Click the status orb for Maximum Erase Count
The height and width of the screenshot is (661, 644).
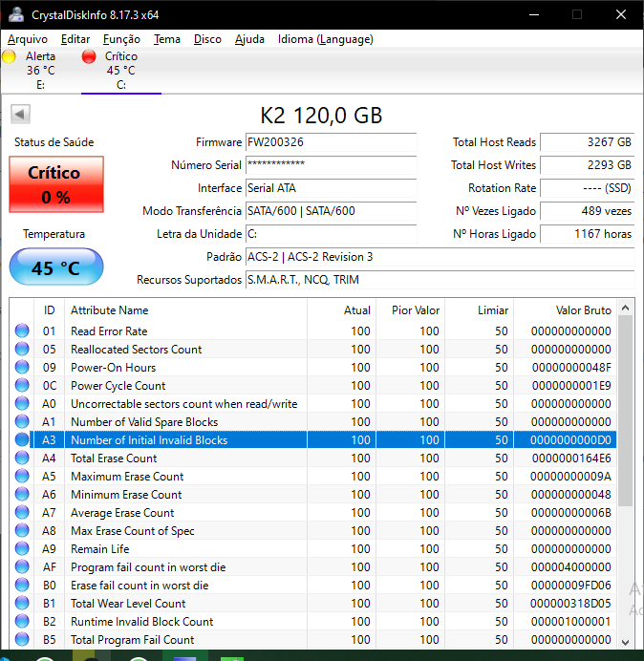point(22,476)
